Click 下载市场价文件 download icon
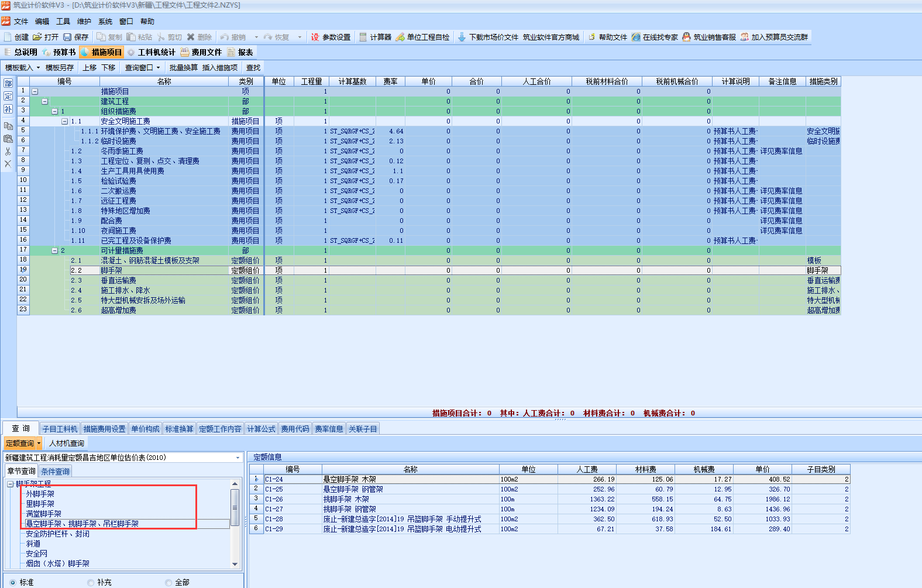Image resolution: width=922 pixels, height=588 pixels. tap(462, 37)
